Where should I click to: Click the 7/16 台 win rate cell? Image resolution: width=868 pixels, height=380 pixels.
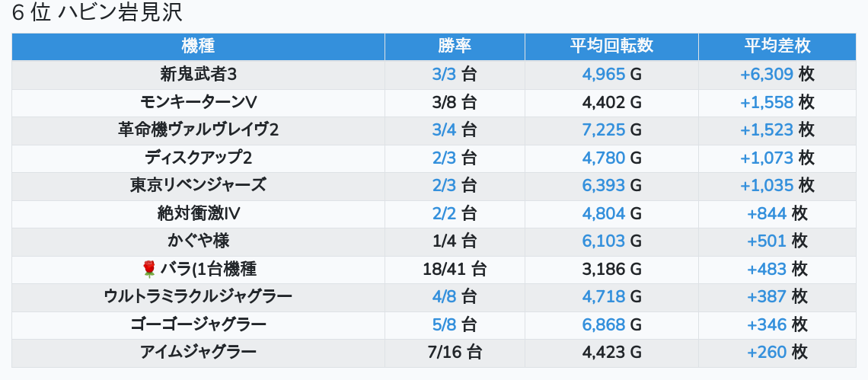(455, 352)
